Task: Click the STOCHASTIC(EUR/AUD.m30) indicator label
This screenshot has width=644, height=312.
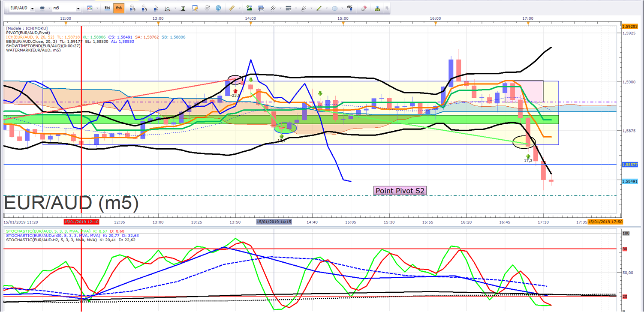Action: click(53, 236)
